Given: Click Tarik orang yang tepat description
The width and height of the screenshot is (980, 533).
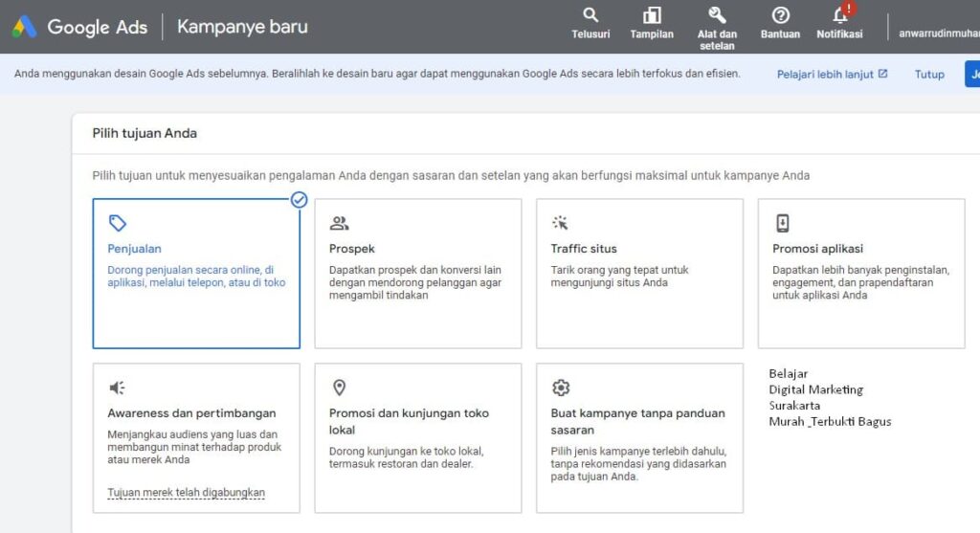Looking at the screenshot, I should (x=619, y=277).
